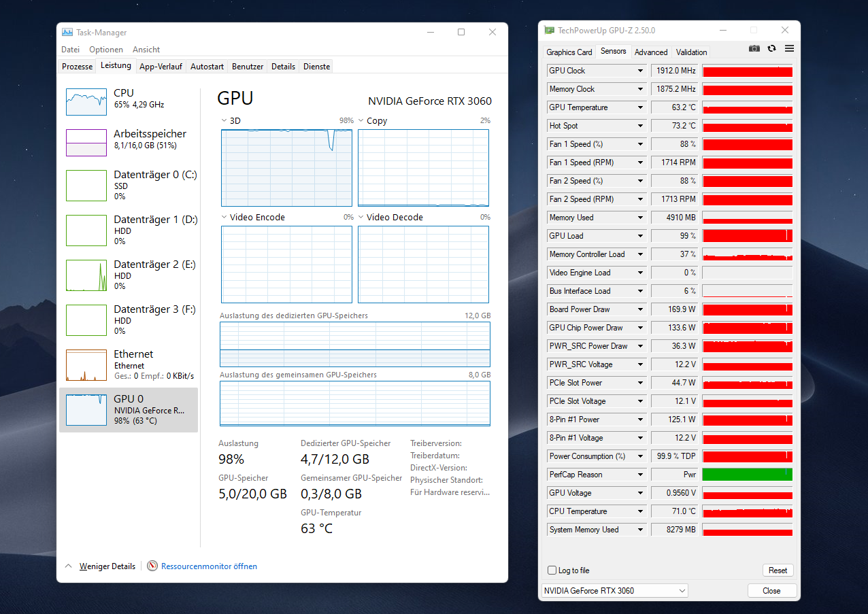Image resolution: width=868 pixels, height=614 pixels.
Task: Open the Advanced tab in GPU-Z
Action: (651, 52)
